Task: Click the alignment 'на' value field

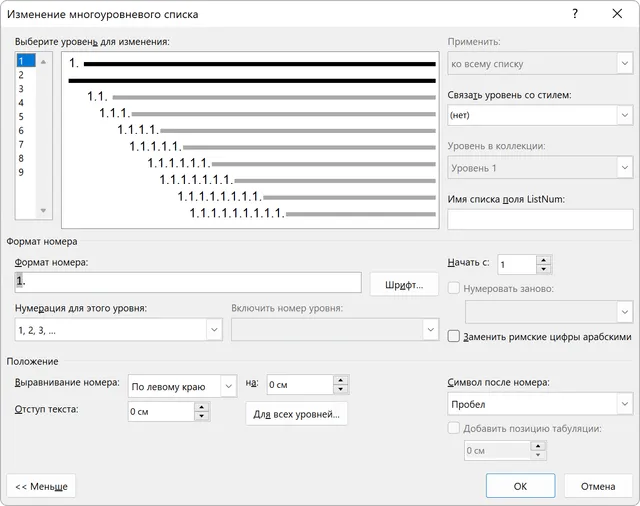Action: pyautogui.click(x=300, y=384)
